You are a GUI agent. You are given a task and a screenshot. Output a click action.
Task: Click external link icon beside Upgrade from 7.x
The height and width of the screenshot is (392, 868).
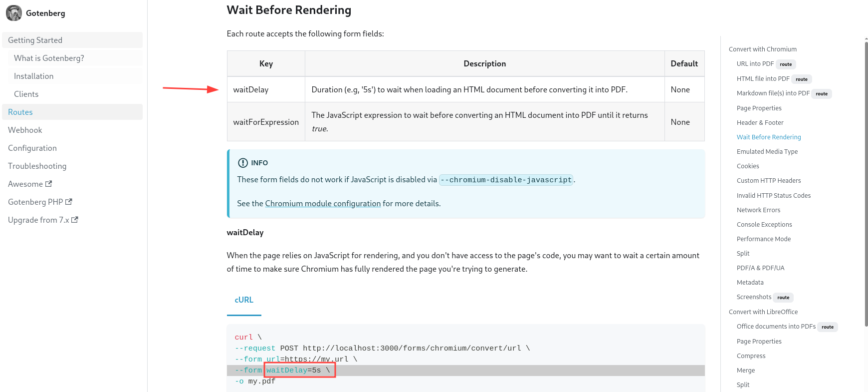pos(75,220)
